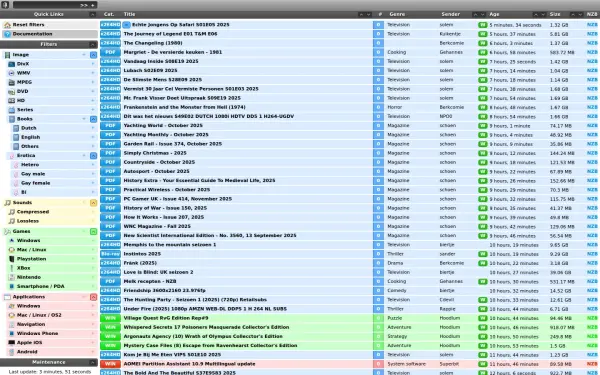The height and width of the screenshot is (375, 600).
Task: Click the PDF category badge on the Margriet row
Action: coord(110,52)
